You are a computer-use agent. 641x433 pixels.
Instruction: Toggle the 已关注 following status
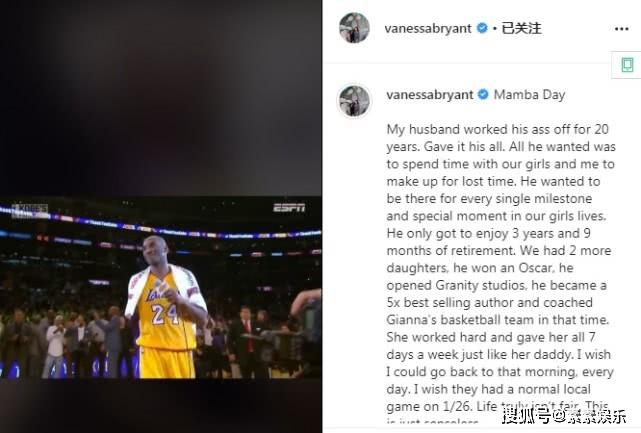[521, 28]
